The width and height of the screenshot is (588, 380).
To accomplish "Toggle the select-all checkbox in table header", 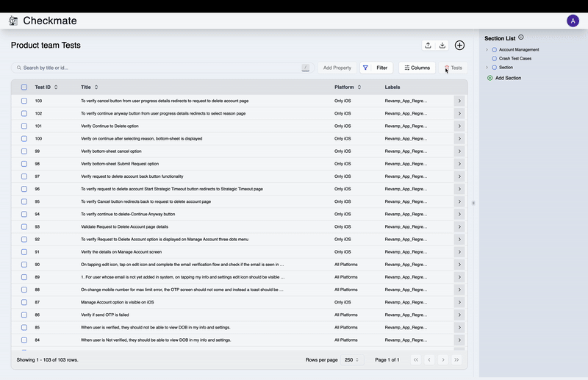I will 24,87.
